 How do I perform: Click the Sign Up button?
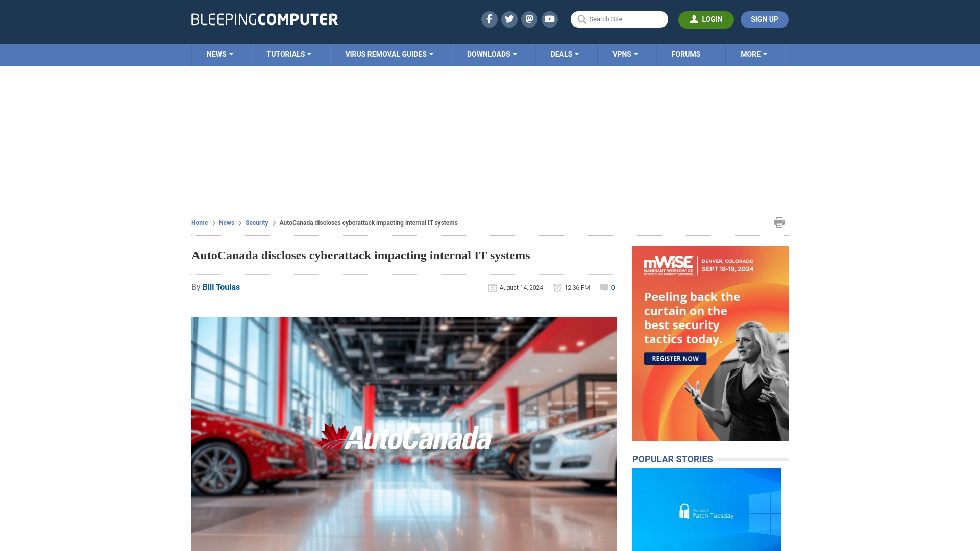764,19
